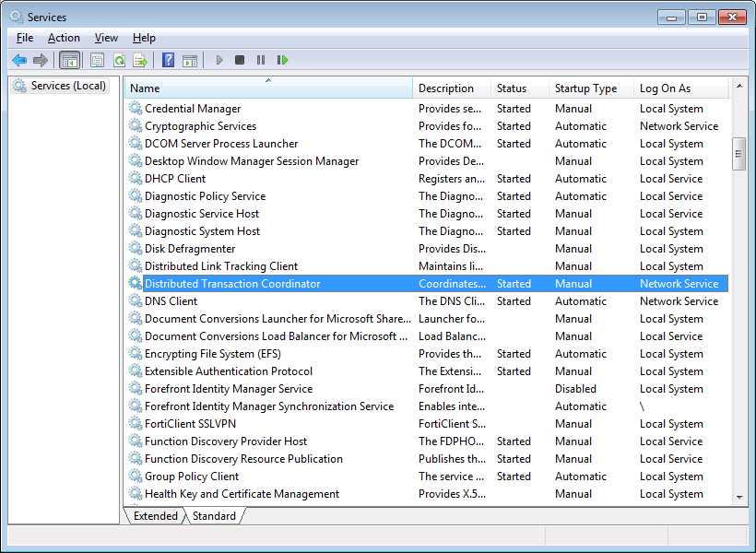This screenshot has width=756, height=553.
Task: Open the Action menu
Action: (64, 38)
